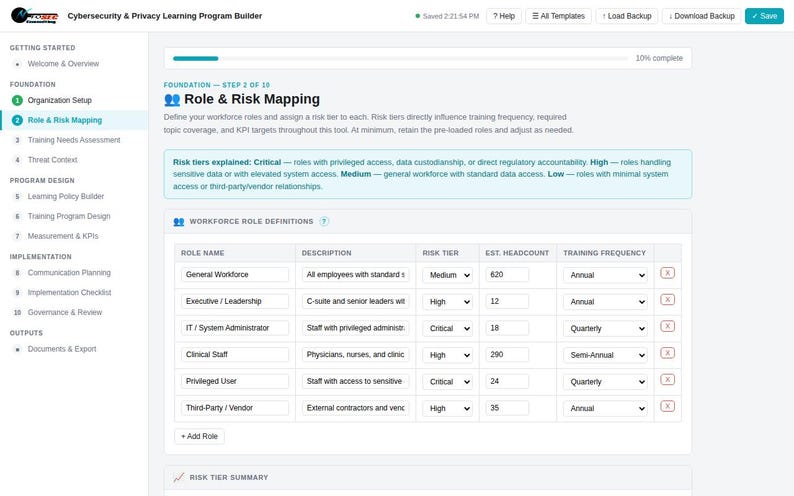Open All Templates
The width and height of the screenshot is (794, 496).
tap(558, 16)
